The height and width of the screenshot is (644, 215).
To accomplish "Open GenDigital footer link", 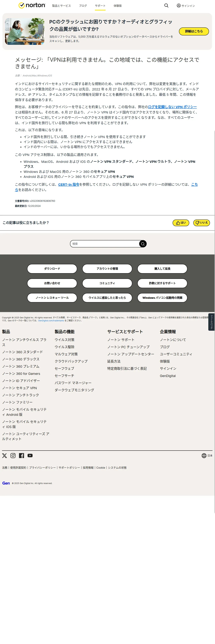I will tap(168, 376).
